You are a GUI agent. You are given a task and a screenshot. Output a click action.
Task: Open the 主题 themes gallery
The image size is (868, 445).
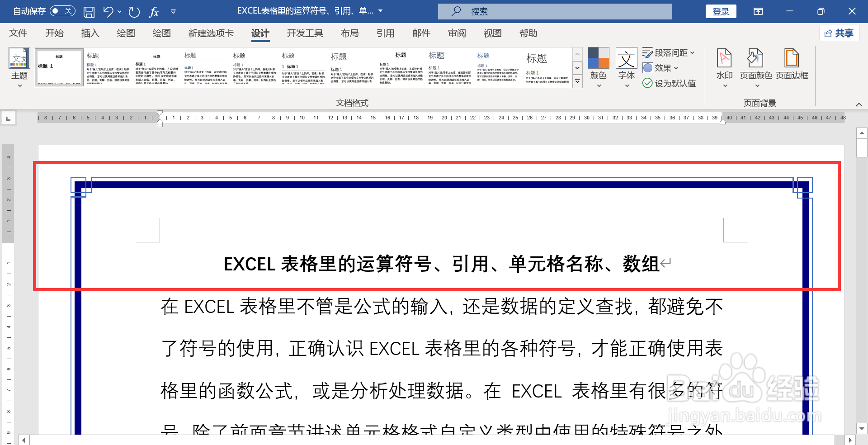[x=19, y=67]
